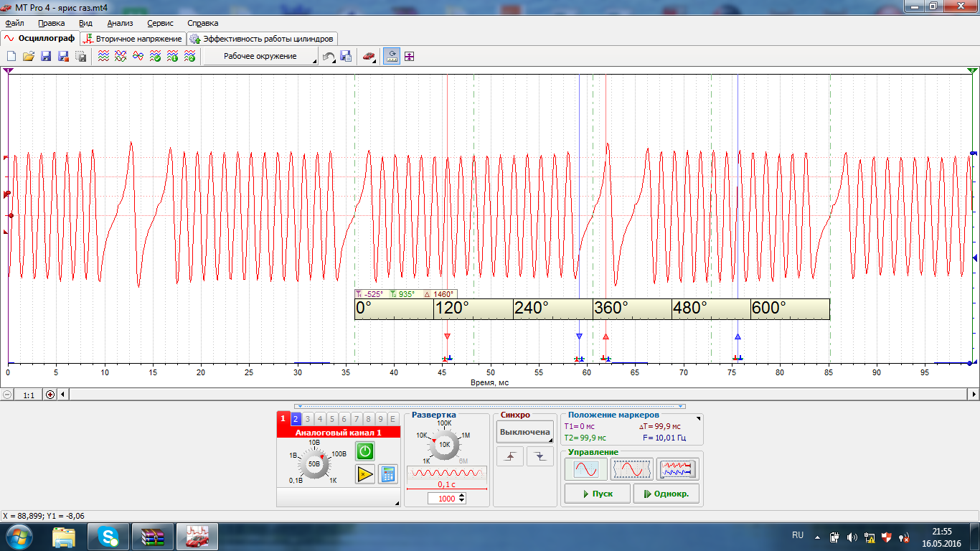
Task: Click the red marker triangle near 360°
Action: 606,336
